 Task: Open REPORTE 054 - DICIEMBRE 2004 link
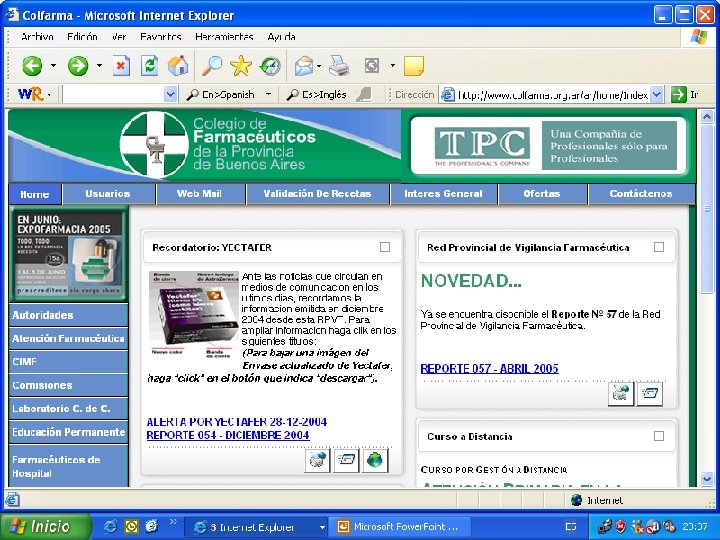point(228,435)
